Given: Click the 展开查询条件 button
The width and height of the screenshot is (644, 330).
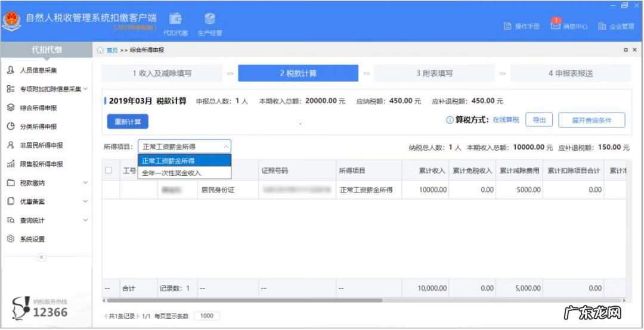Looking at the screenshot, I should (x=592, y=120).
